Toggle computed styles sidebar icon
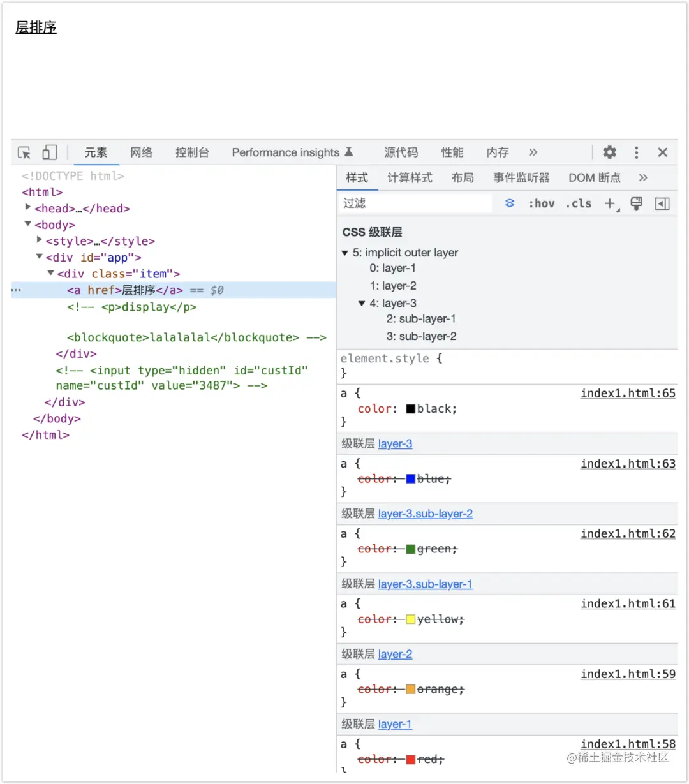Viewport: 689px width, 784px height. coord(662,203)
